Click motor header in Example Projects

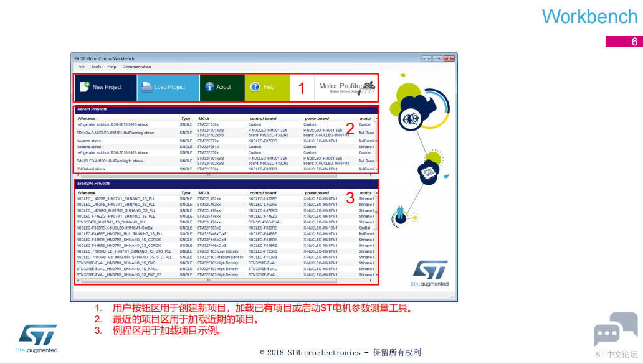pyautogui.click(x=365, y=193)
